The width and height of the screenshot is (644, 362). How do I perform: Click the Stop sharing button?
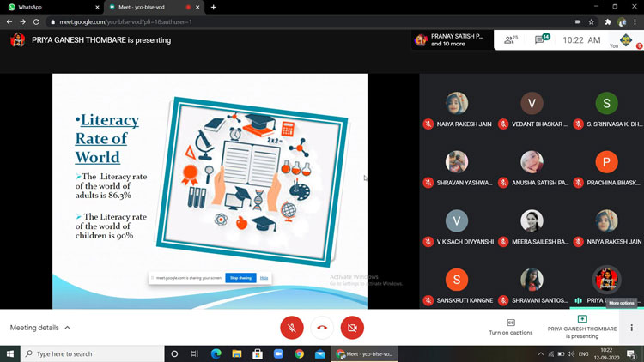(240, 278)
